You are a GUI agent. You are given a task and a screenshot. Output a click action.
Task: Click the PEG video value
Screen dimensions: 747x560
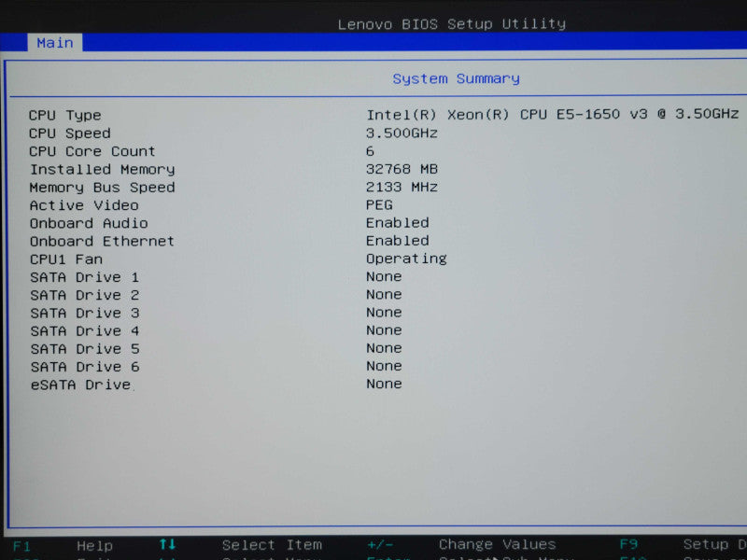tap(379, 205)
